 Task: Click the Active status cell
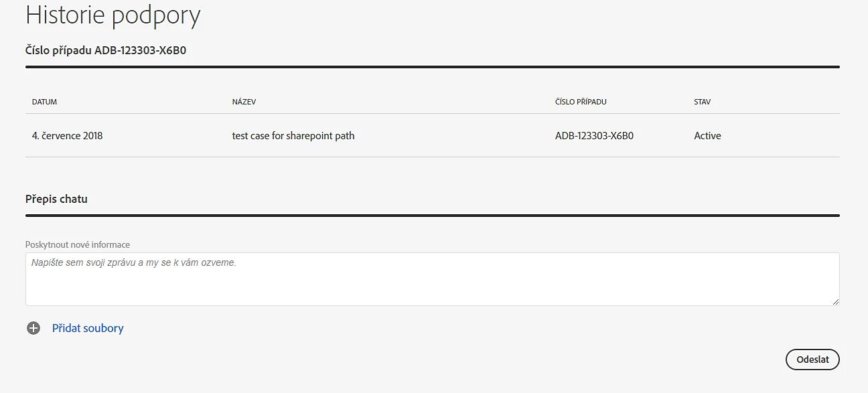(x=707, y=136)
